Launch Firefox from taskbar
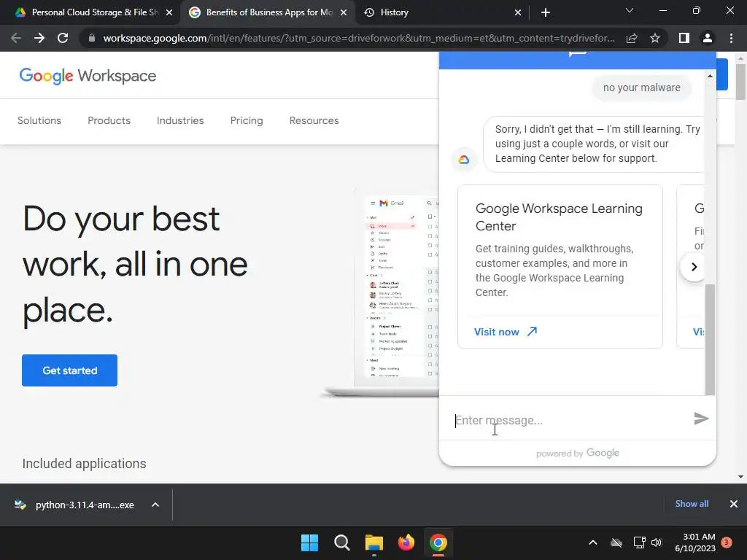747x560 pixels. click(406, 542)
